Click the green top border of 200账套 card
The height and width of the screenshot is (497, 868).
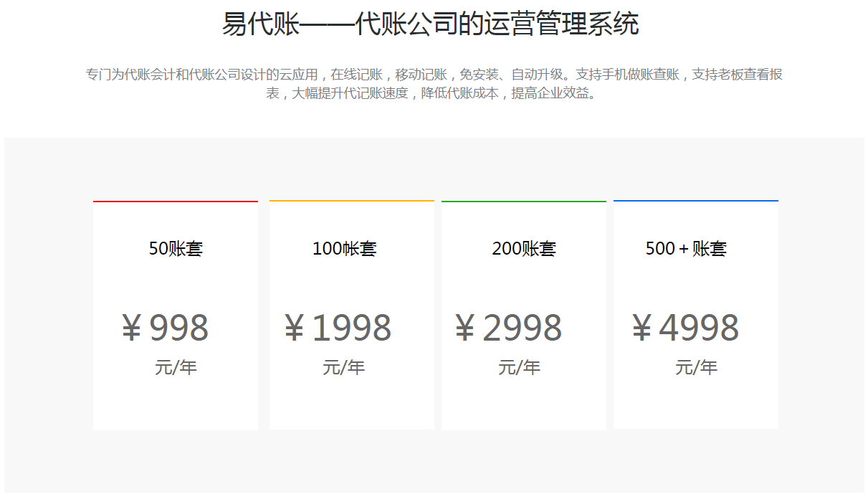[x=524, y=202]
